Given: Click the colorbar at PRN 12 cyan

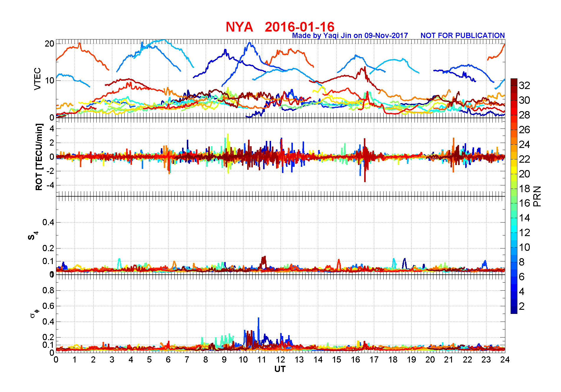Looking at the screenshot, I should [x=514, y=233].
